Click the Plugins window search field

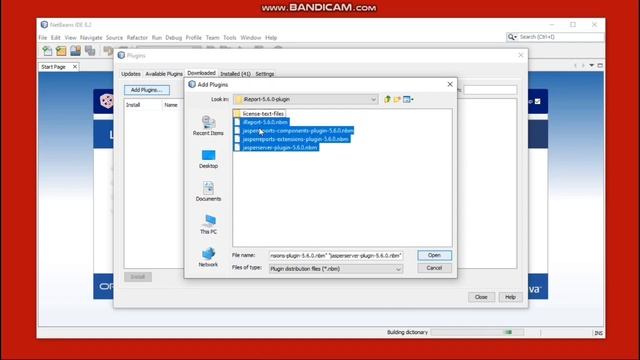point(490,90)
